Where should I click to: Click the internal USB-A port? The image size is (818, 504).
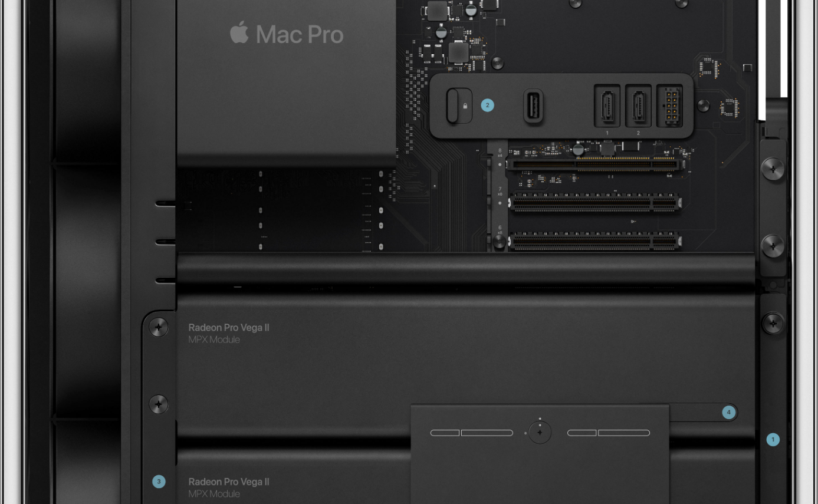point(533,107)
